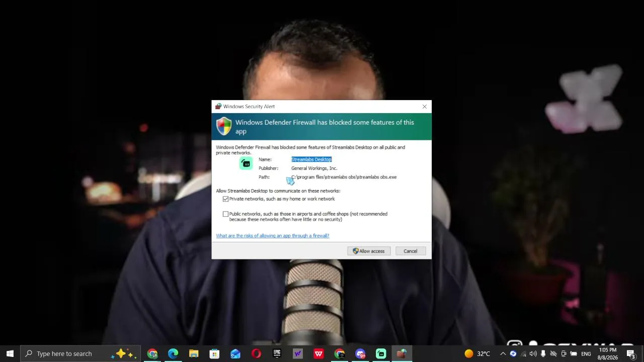Tick the Public networks checkbox

[x=225, y=214]
